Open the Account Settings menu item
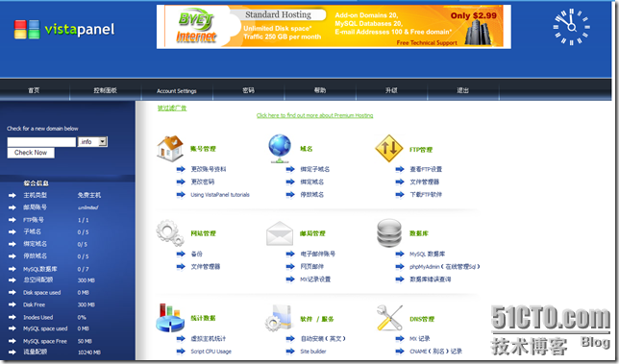 [177, 90]
